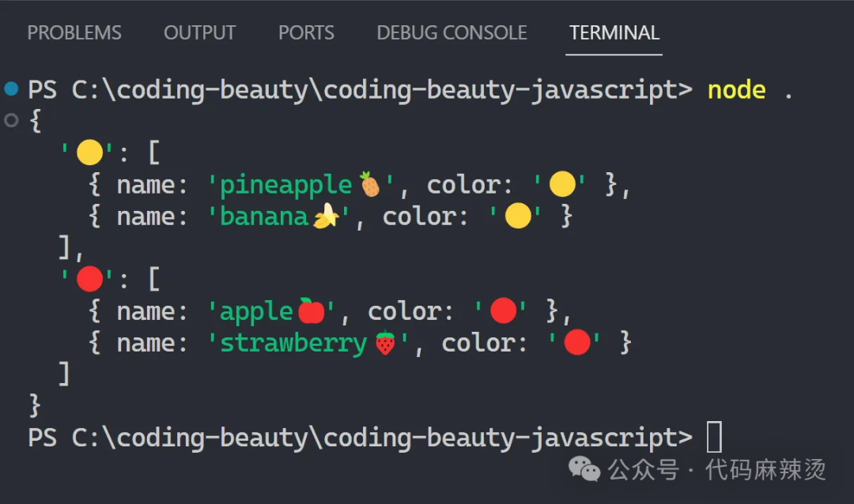854x504 pixels.
Task: Click the green 'pineapple' string text
Action: click(x=286, y=185)
